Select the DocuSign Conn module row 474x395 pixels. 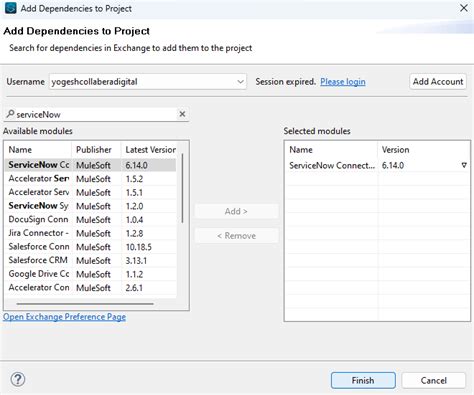tap(90, 220)
